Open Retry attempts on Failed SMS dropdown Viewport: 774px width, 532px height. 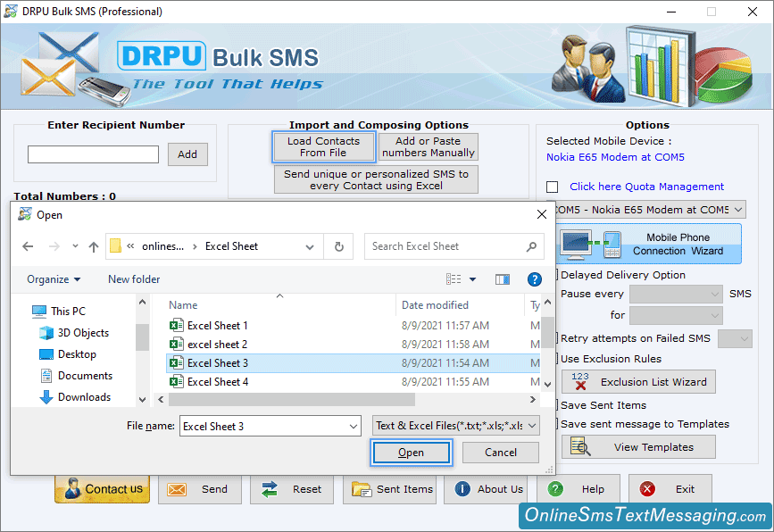click(735, 339)
